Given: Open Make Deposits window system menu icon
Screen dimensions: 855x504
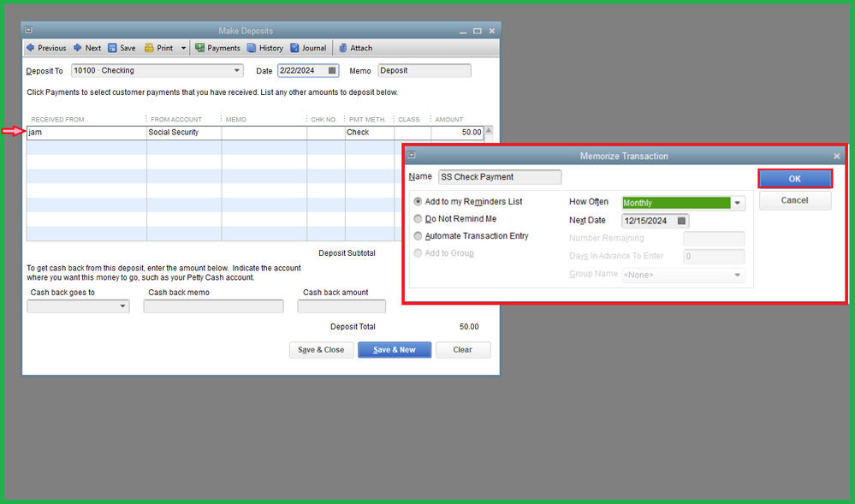Looking at the screenshot, I should coord(29,31).
